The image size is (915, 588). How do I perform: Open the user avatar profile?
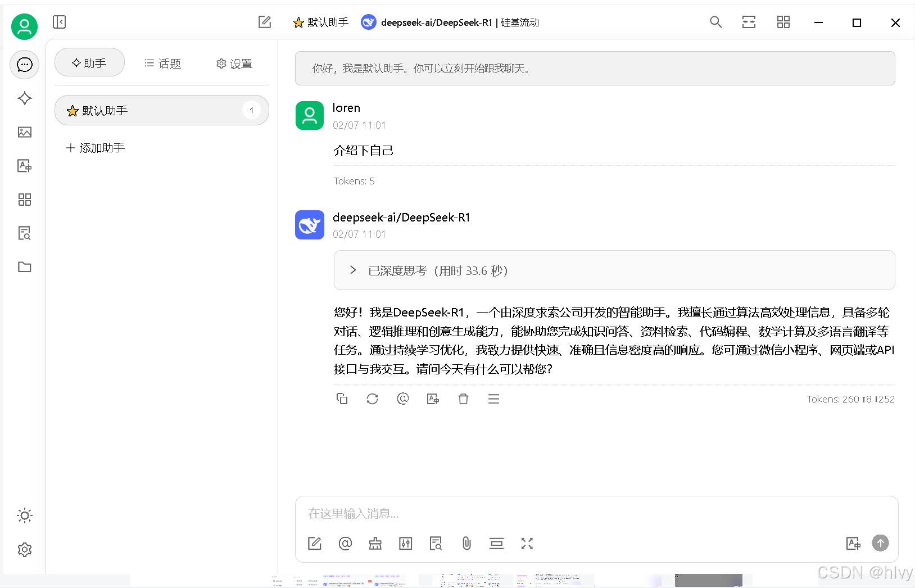point(24,26)
